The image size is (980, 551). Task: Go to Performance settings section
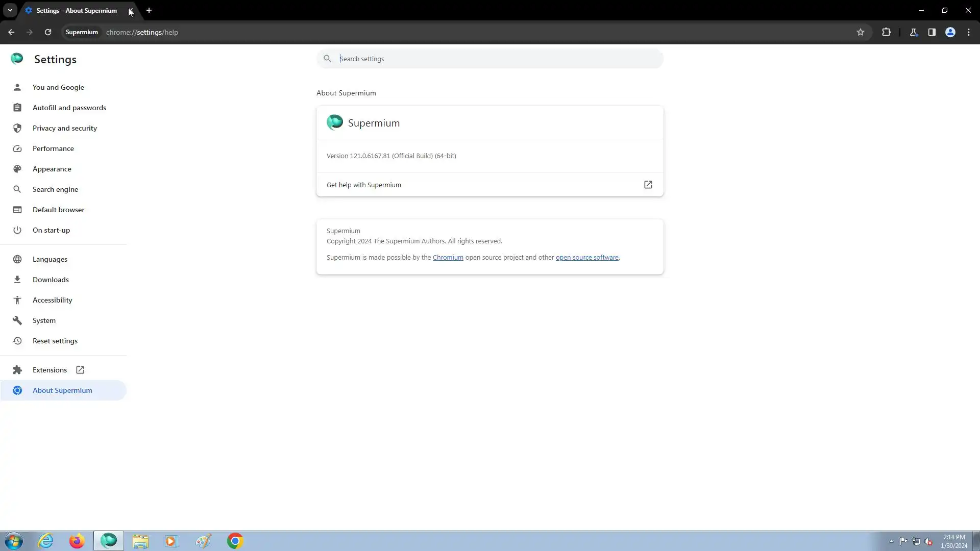point(53,148)
